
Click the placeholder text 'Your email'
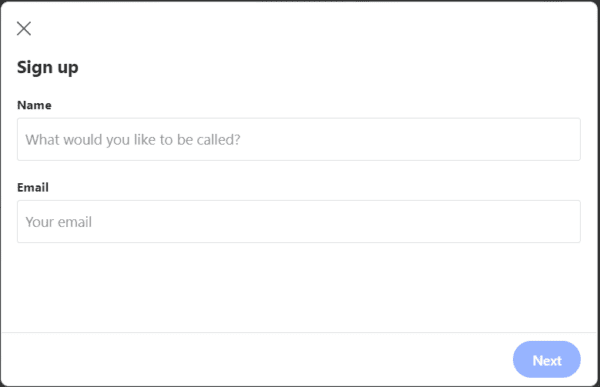tap(59, 222)
